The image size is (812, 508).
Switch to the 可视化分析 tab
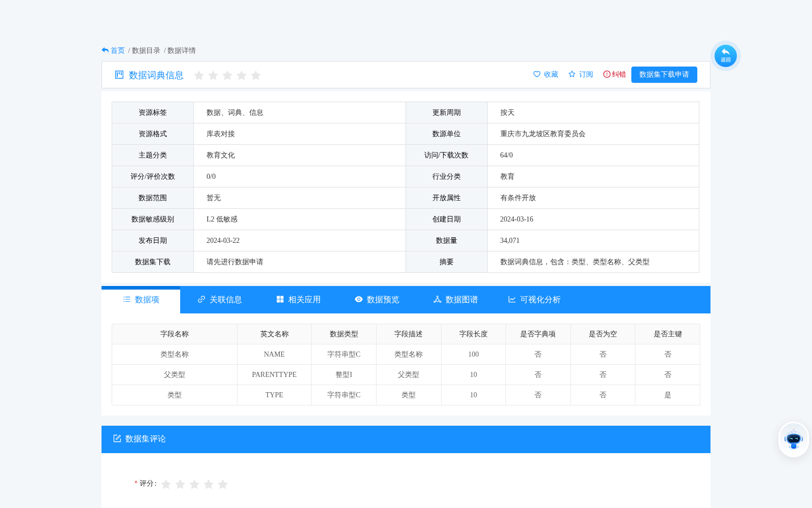(x=534, y=300)
